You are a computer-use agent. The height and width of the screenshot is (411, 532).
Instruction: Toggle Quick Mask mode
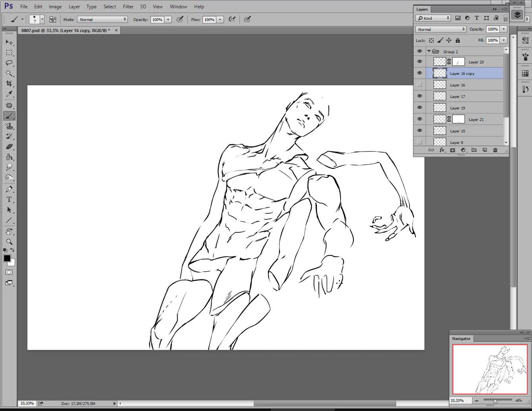9,273
